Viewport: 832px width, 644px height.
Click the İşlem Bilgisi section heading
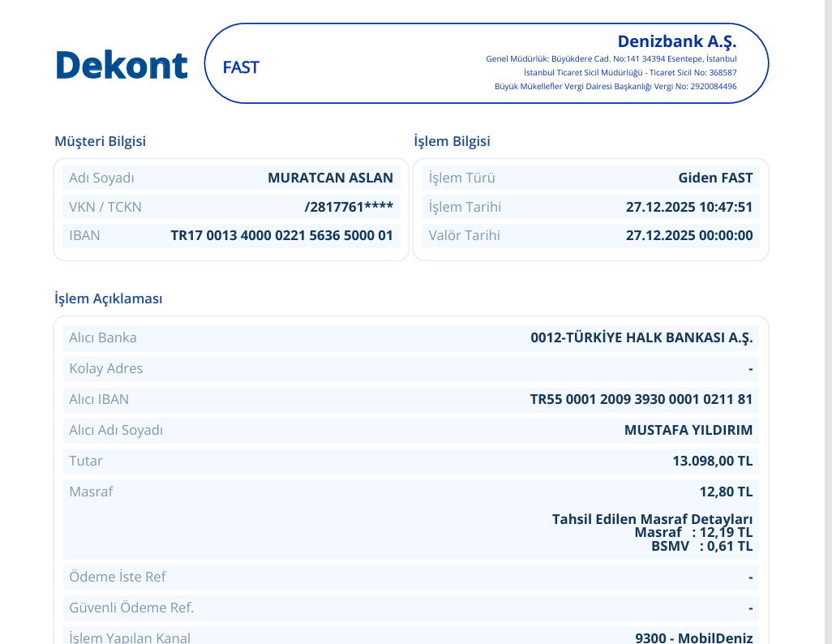pos(452,141)
